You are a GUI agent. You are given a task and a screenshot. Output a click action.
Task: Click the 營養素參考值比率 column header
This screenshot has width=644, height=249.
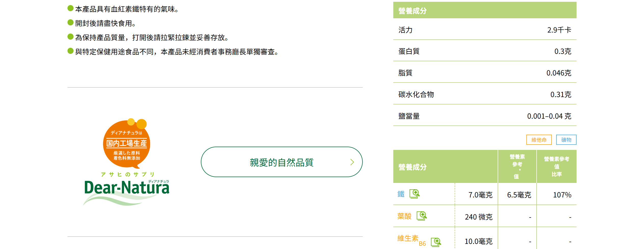coord(556,166)
